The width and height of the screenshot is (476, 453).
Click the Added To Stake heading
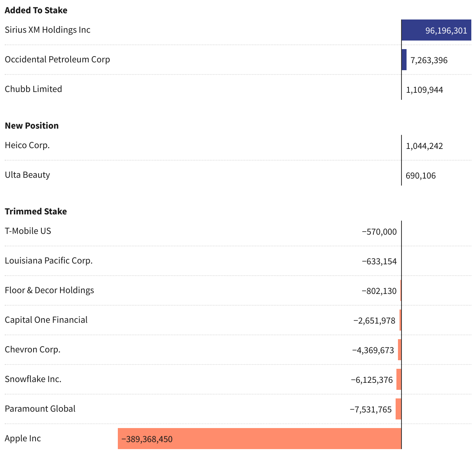pos(36,11)
